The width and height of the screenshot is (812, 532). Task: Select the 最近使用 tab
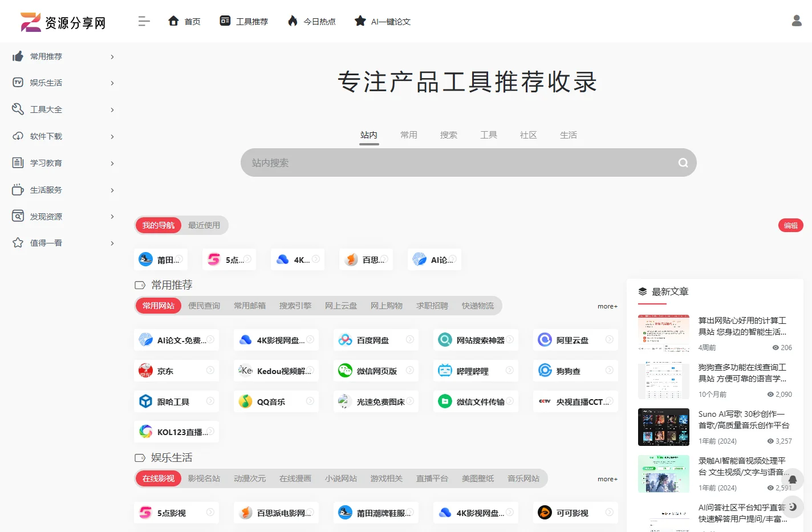click(x=204, y=225)
